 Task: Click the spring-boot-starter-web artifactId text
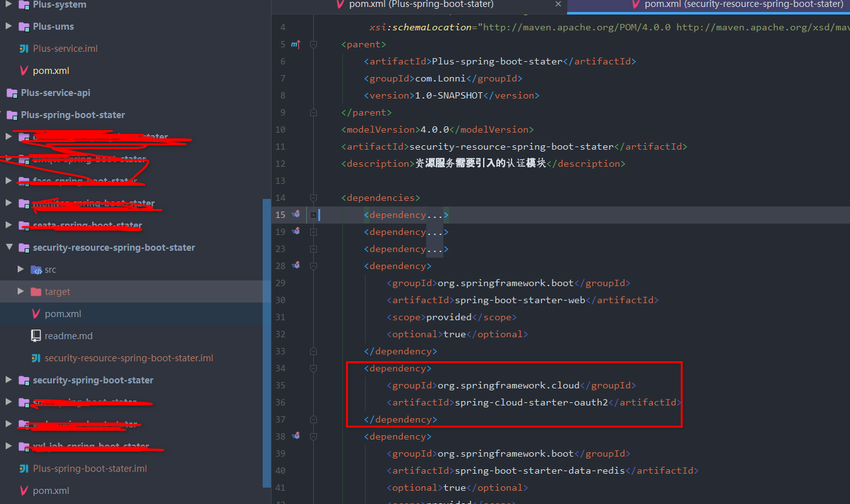[x=520, y=300]
